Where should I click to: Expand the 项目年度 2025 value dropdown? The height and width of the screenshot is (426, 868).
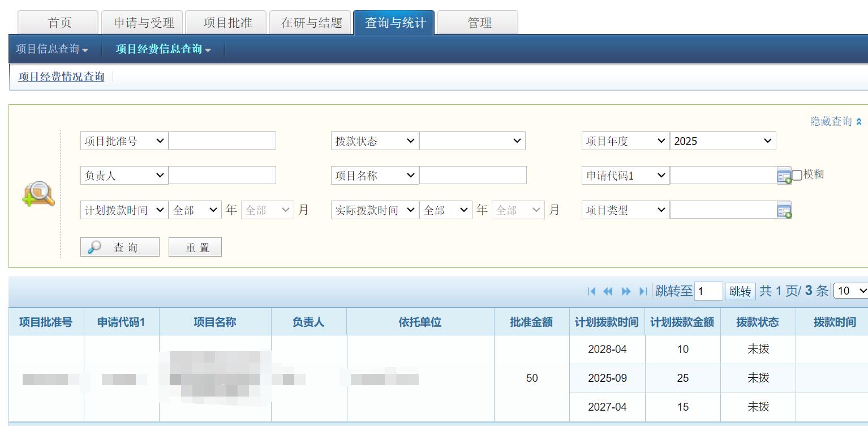tap(723, 141)
